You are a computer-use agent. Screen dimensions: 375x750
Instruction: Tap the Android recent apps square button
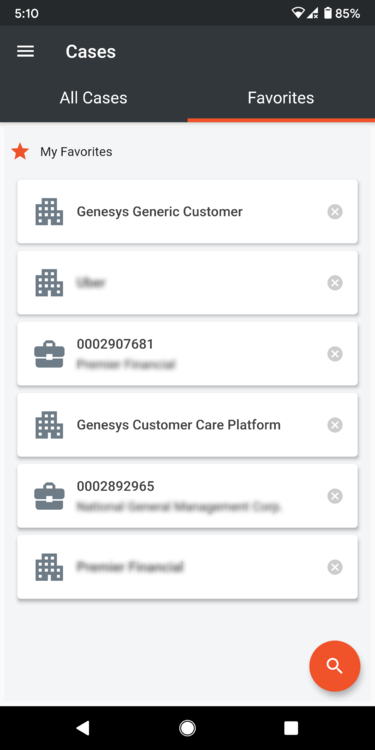pos(291,728)
